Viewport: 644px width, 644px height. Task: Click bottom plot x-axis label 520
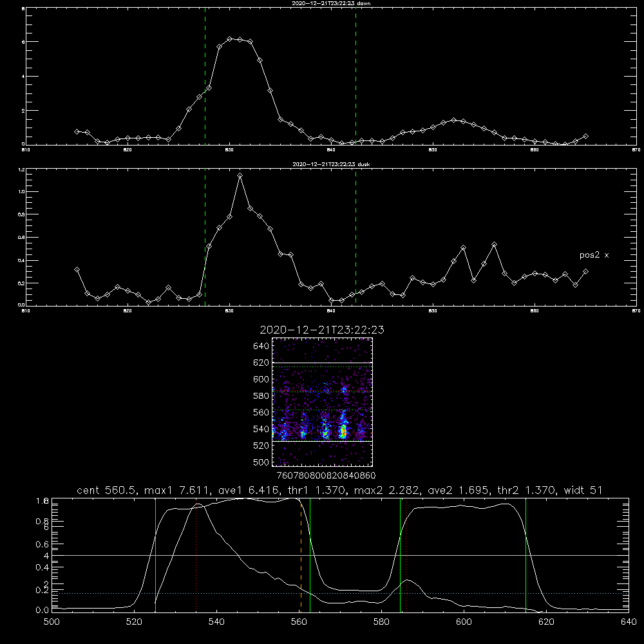[135, 622]
